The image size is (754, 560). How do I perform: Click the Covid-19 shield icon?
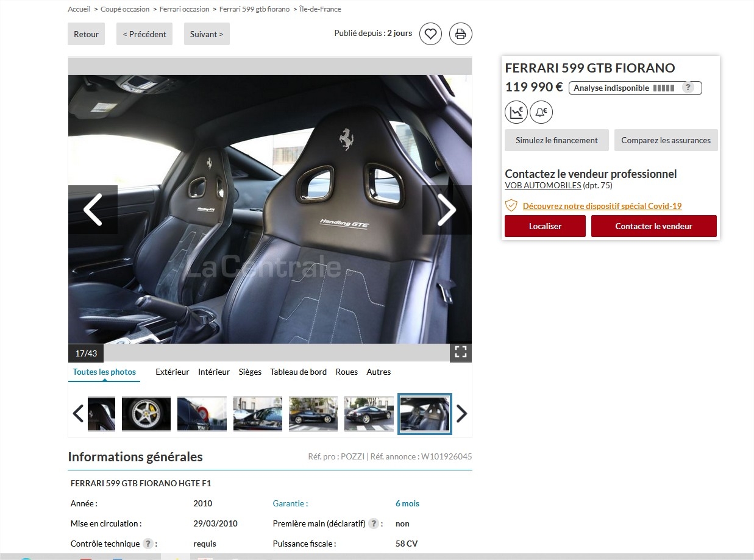pyautogui.click(x=511, y=206)
